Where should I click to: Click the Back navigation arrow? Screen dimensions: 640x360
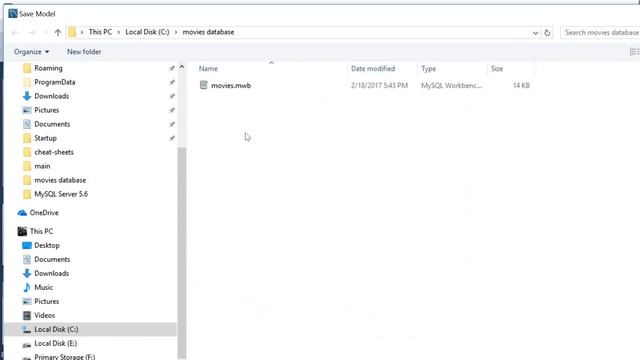(15, 32)
